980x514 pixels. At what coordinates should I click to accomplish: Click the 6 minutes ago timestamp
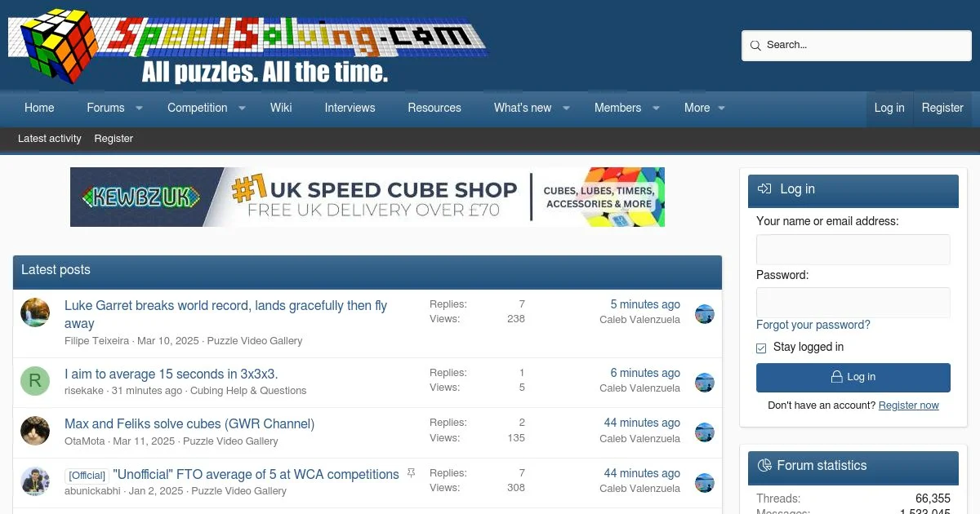click(x=645, y=373)
